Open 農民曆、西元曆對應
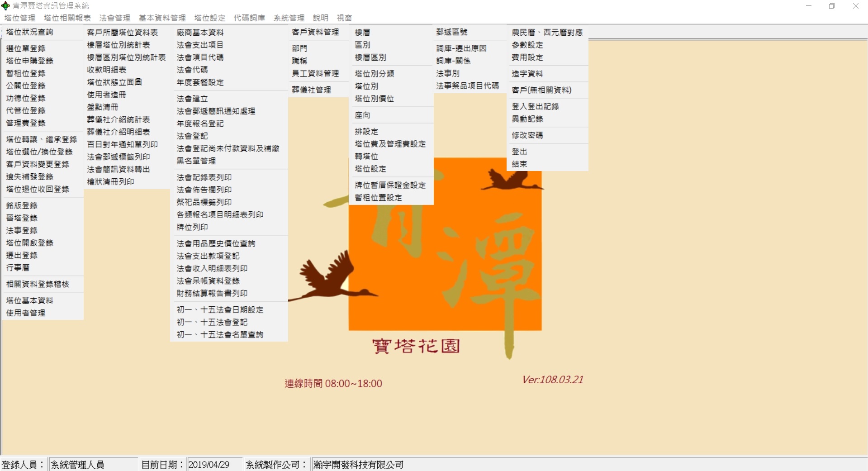This screenshot has width=868, height=471. click(x=547, y=33)
